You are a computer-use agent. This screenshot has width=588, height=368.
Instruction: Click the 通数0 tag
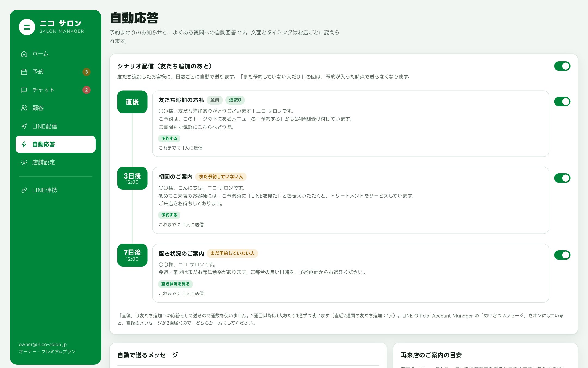235,100
